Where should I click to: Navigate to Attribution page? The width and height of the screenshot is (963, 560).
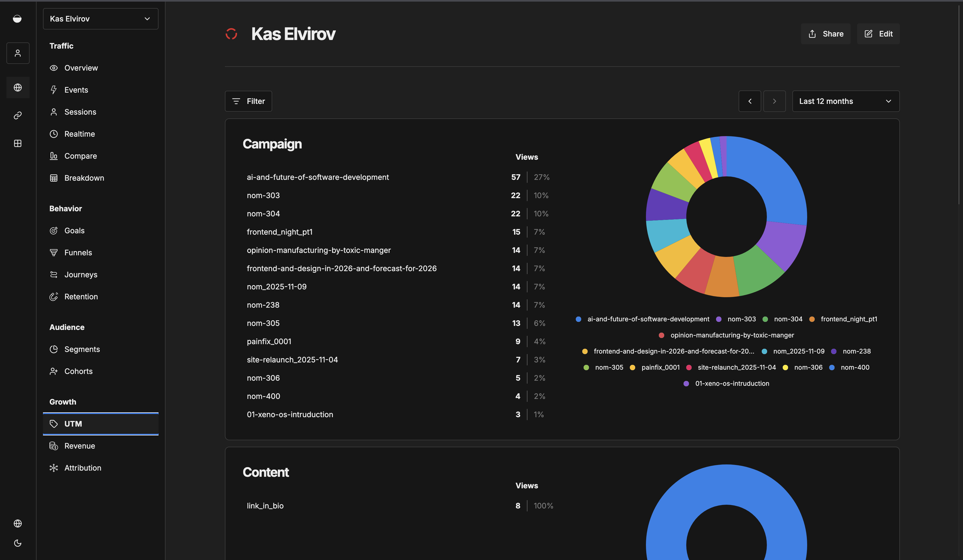[x=100, y=468]
